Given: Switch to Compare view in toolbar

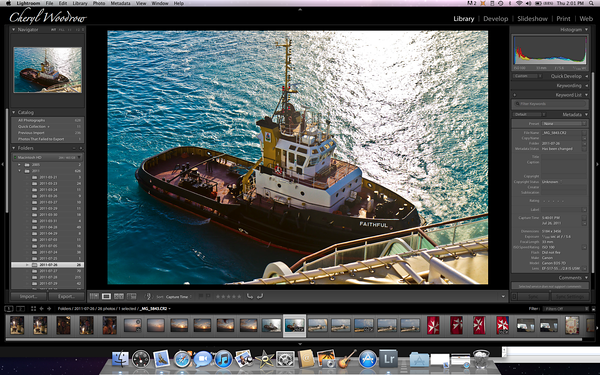Looking at the screenshot, I should coord(119,296).
